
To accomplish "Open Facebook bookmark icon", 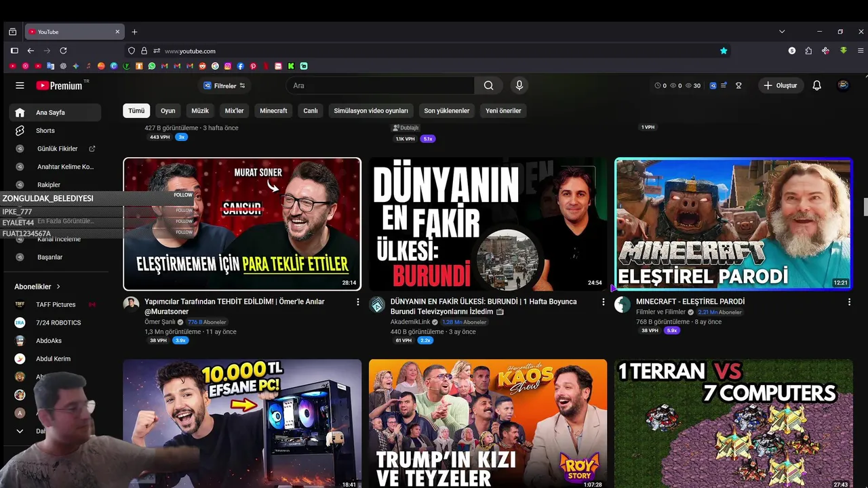I will [x=240, y=66].
